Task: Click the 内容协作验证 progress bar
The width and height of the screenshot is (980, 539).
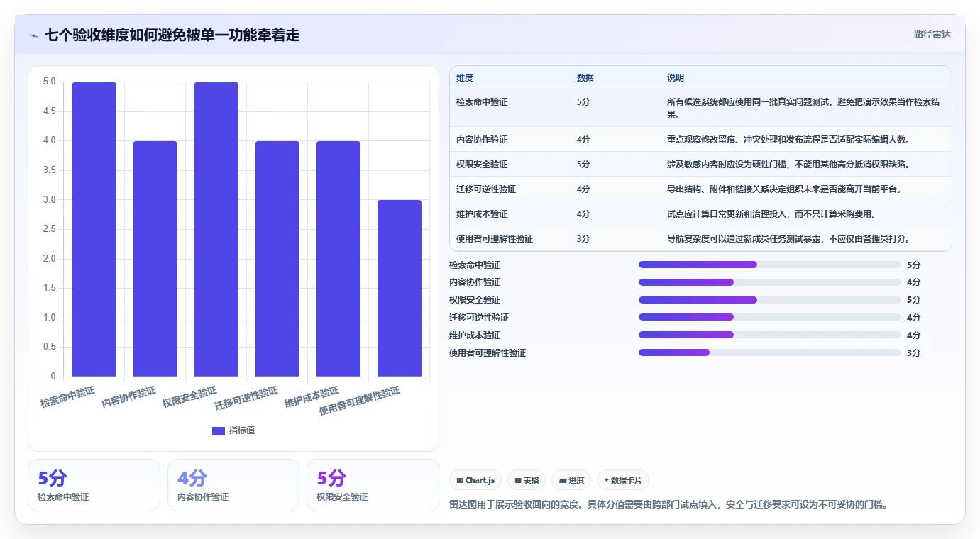Action: point(769,282)
